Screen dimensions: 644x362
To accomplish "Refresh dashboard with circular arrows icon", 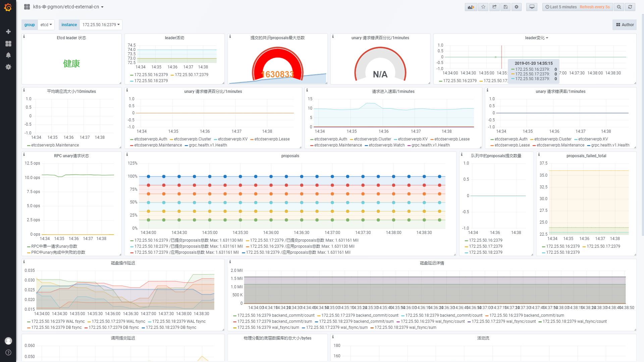I will click(630, 7).
